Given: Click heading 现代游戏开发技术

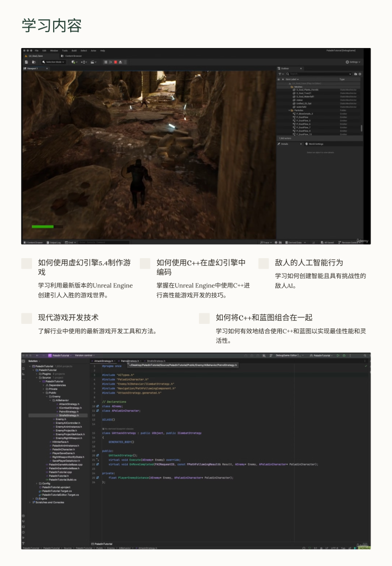Looking at the screenshot, I should click(68, 318).
